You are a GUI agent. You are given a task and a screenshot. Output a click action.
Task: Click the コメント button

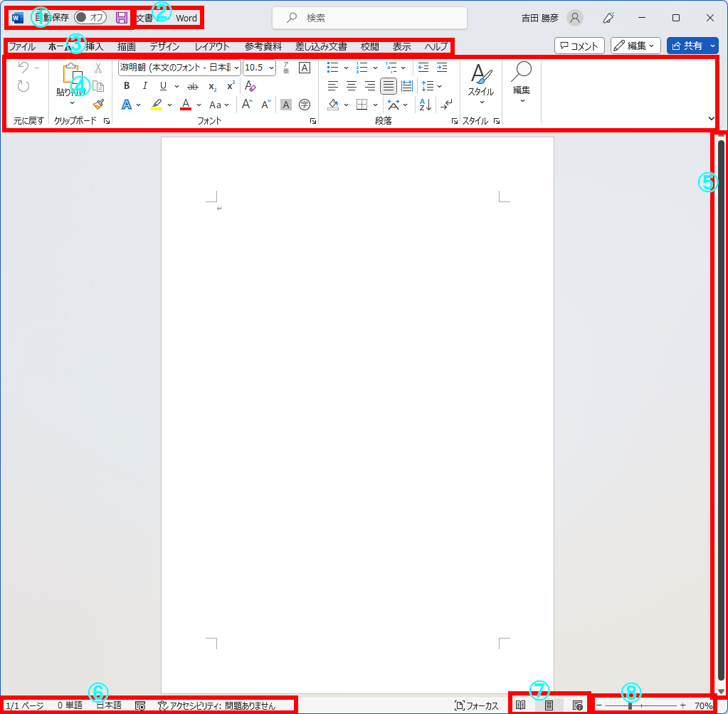pyautogui.click(x=579, y=46)
